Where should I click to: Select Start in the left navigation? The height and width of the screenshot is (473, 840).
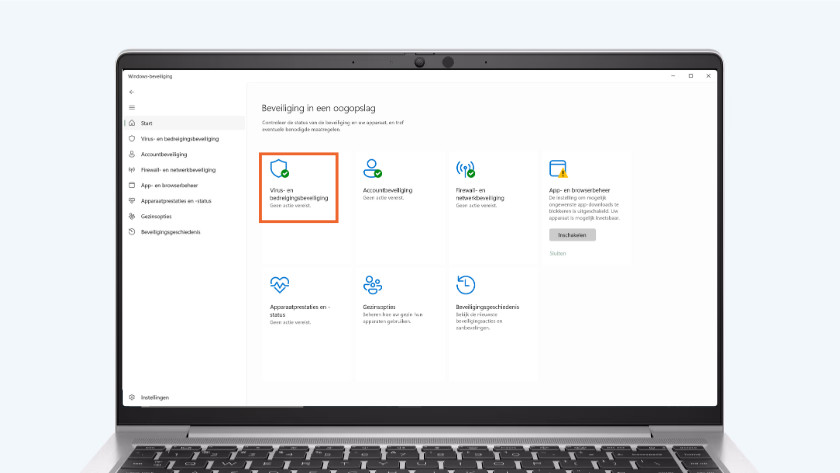(147, 123)
